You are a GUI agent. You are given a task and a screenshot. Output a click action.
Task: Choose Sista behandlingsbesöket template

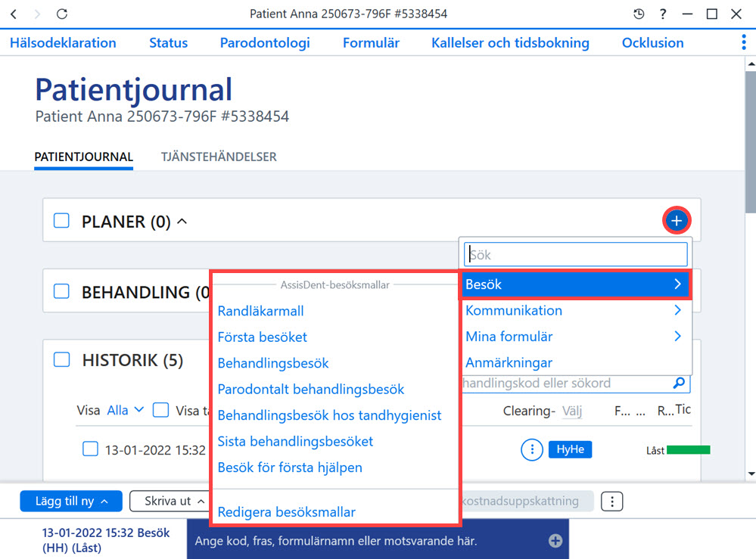coord(295,441)
